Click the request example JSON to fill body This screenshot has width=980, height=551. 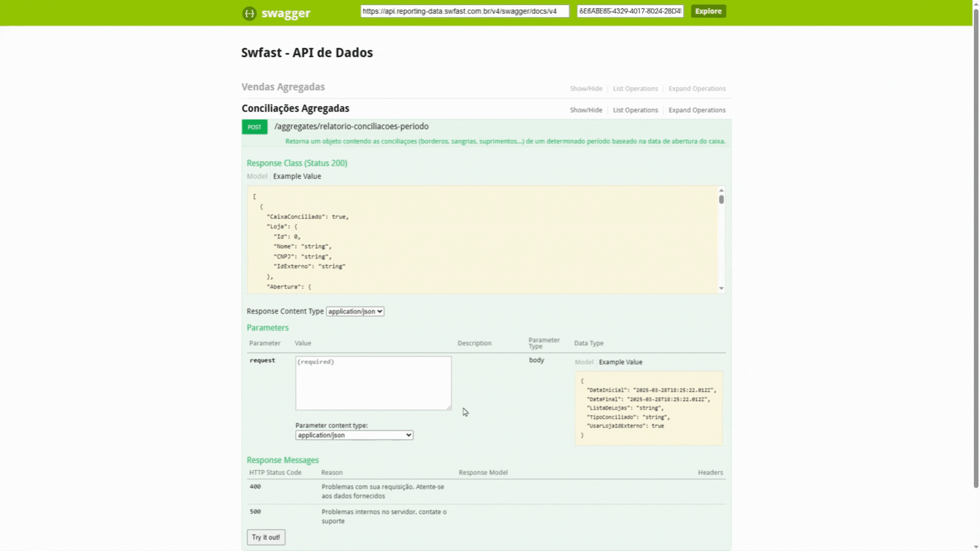tap(649, 408)
